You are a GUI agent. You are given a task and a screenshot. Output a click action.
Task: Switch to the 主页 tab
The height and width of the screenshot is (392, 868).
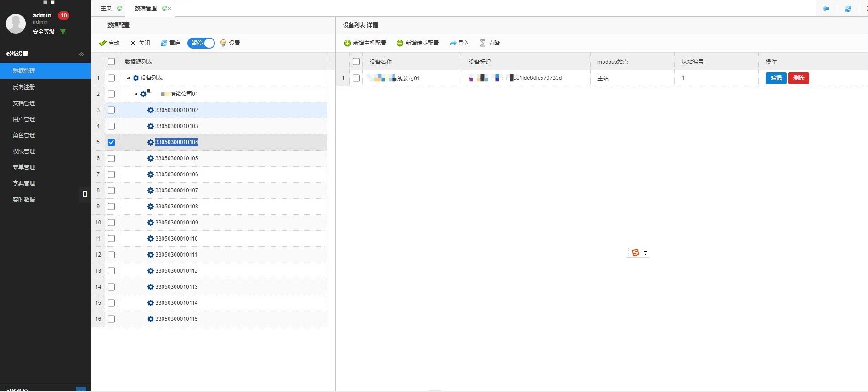106,8
